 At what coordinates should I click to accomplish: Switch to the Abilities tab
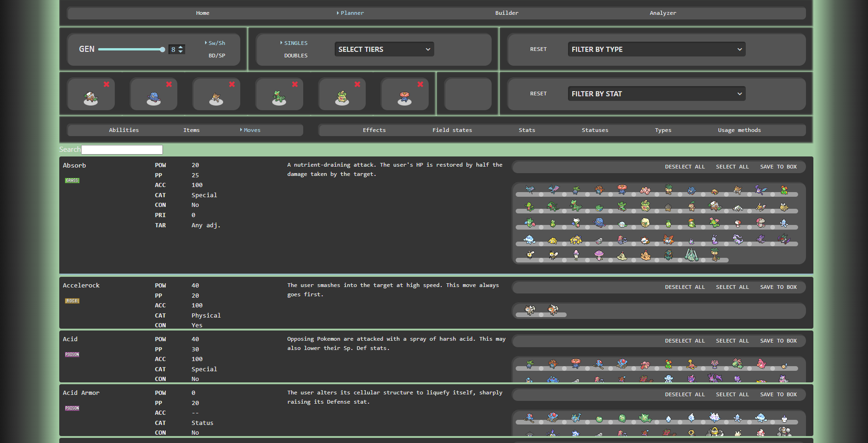[124, 130]
